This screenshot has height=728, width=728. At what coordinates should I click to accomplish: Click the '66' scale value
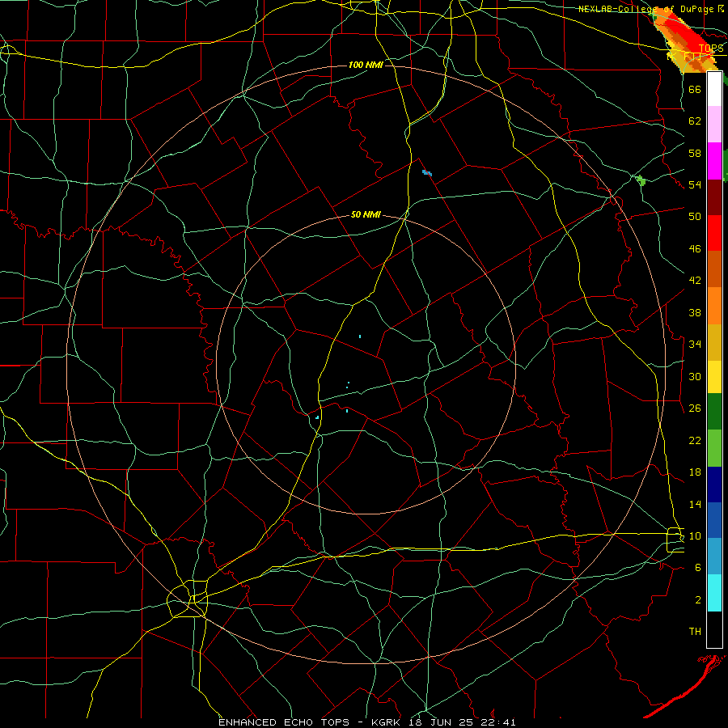695,89
